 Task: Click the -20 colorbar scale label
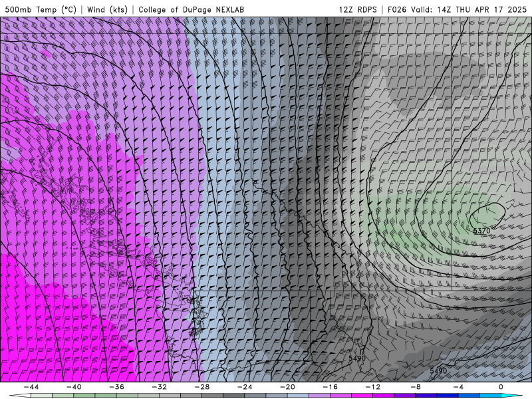(288, 387)
